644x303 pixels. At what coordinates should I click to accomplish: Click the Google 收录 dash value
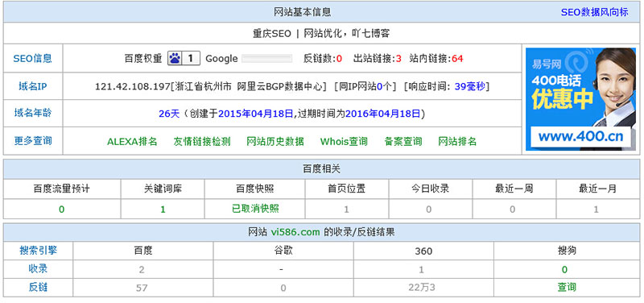[x=281, y=270]
